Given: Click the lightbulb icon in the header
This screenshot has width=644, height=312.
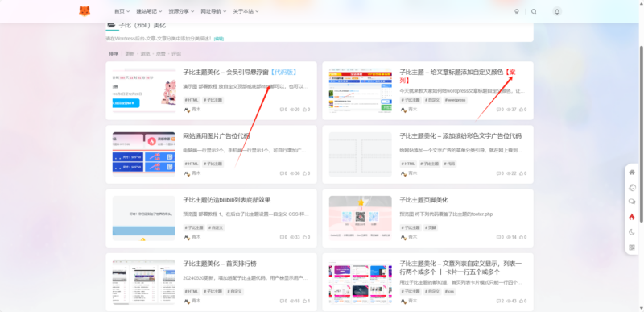Looking at the screenshot, I should [517, 11].
